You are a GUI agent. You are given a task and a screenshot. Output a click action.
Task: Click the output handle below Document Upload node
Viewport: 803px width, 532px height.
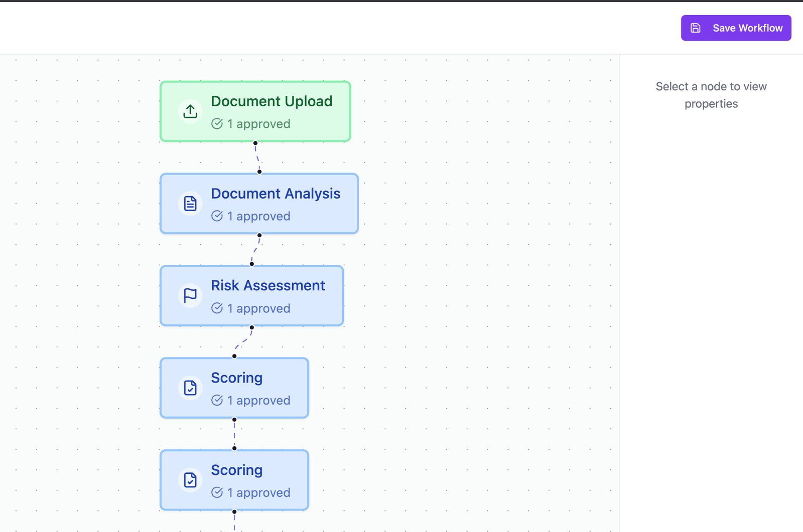click(255, 143)
